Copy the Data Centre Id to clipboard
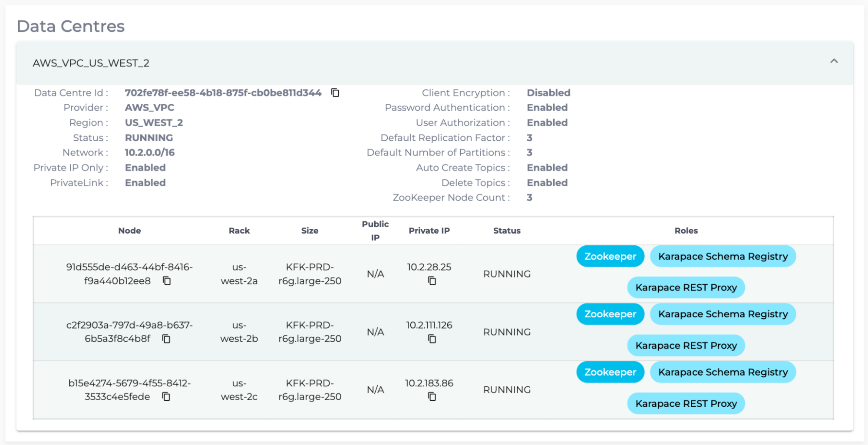 (335, 92)
